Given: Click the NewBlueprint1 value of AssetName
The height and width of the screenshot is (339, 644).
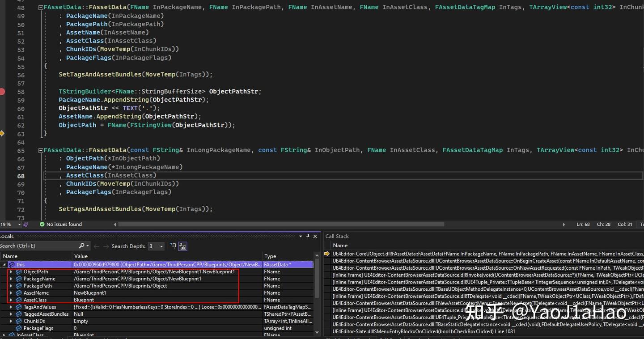Looking at the screenshot, I should pyautogui.click(x=90, y=293).
